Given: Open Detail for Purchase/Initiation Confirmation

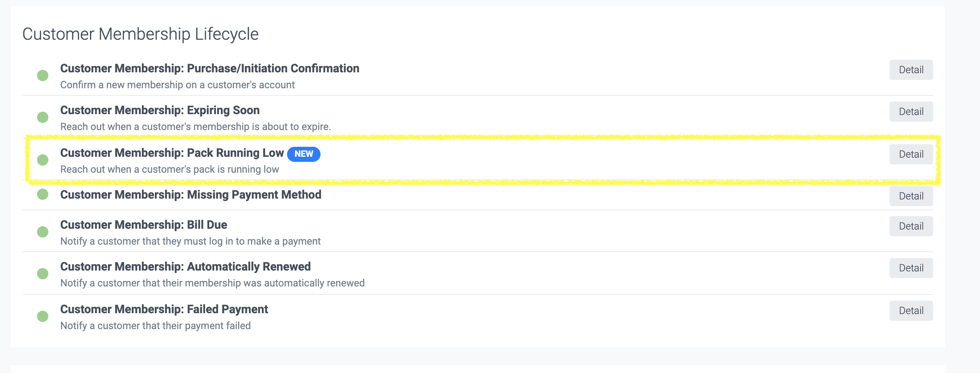Looking at the screenshot, I should 911,70.
